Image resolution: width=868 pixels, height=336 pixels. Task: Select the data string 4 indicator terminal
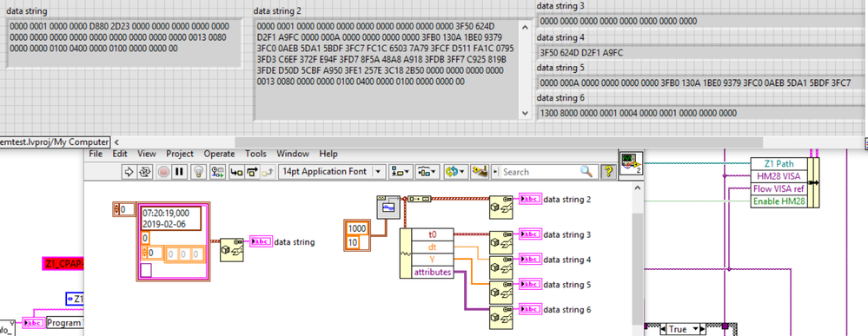[530, 260]
